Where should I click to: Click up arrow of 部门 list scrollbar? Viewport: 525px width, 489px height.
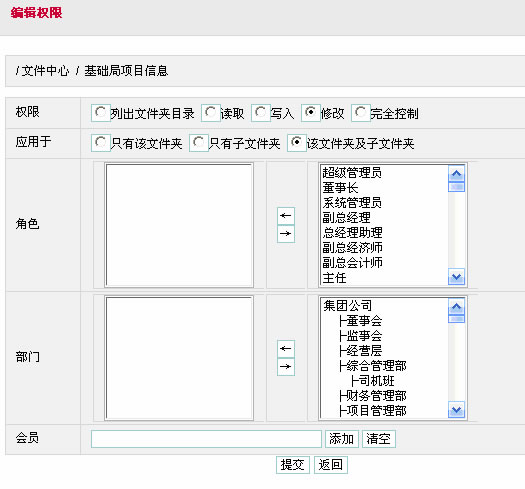click(x=456, y=306)
